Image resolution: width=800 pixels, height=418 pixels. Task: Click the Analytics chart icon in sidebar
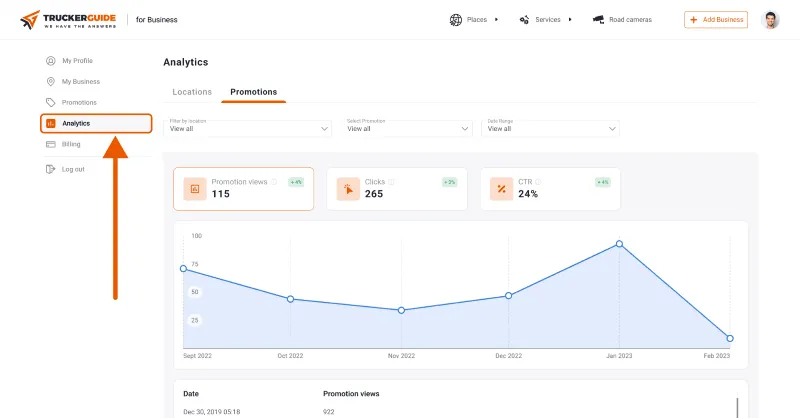[51, 124]
